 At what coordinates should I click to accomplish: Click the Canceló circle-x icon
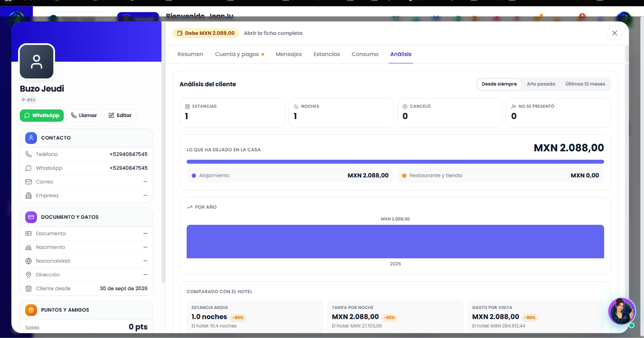(405, 107)
